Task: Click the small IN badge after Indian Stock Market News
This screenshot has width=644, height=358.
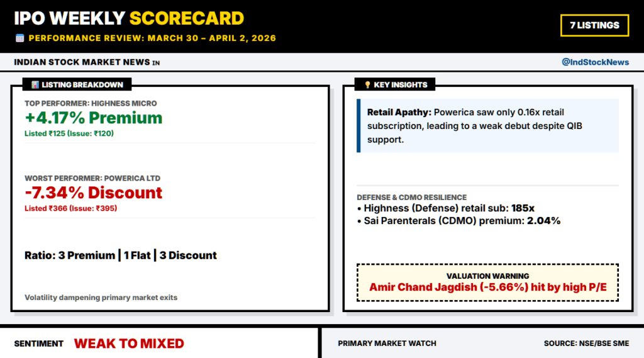Action: click(x=155, y=63)
